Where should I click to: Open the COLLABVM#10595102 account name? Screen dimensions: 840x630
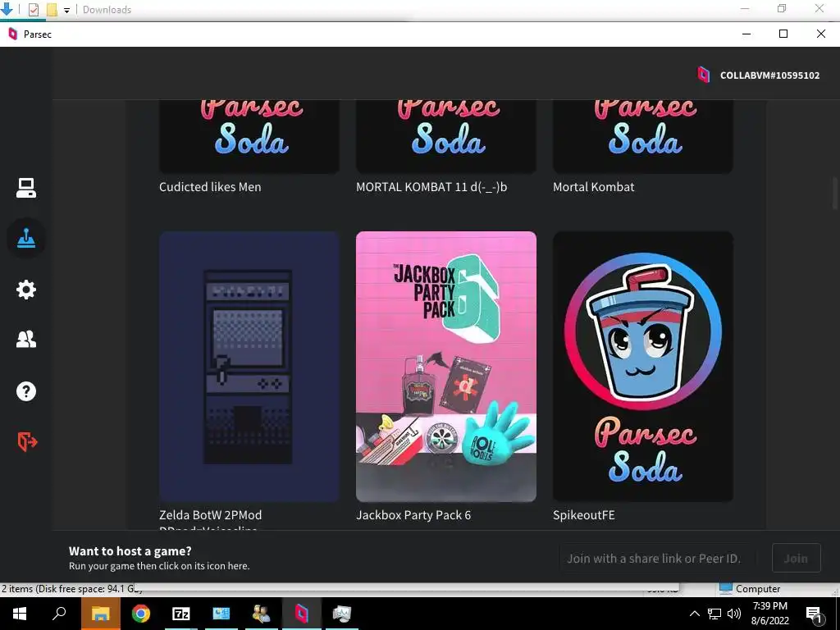click(769, 75)
